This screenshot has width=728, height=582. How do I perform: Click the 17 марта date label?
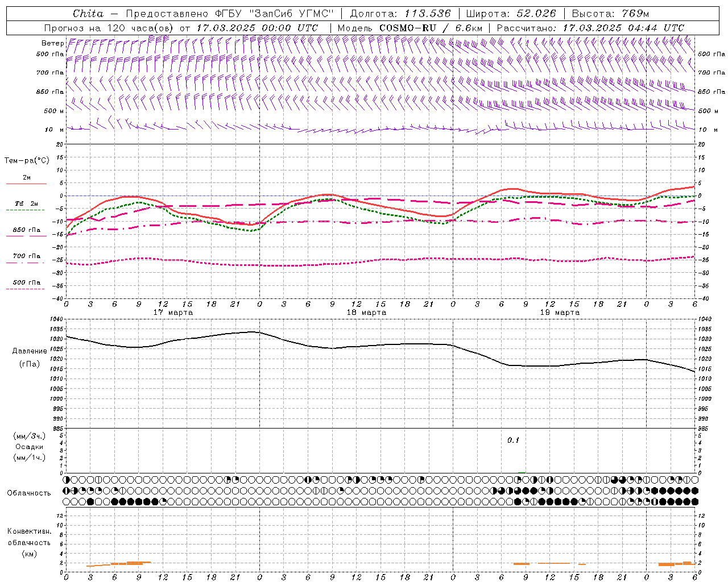(x=173, y=313)
